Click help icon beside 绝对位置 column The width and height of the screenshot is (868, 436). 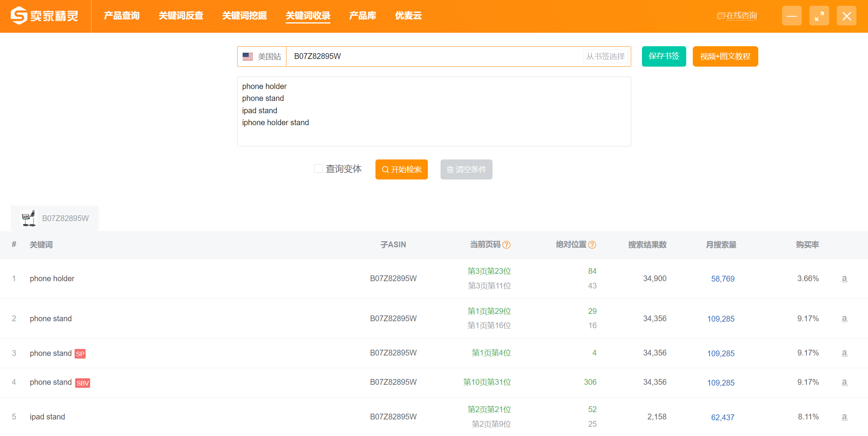click(592, 245)
